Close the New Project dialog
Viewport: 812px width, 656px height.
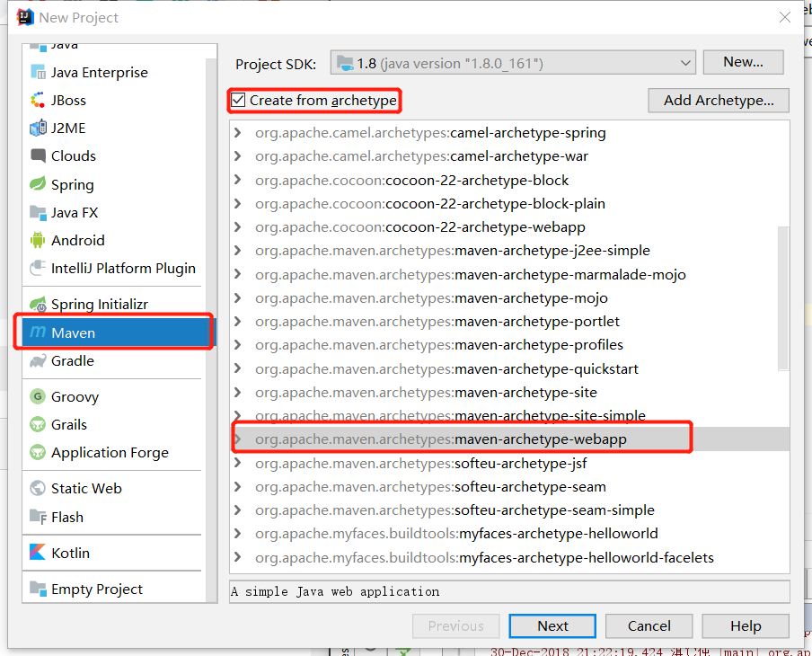click(x=784, y=17)
